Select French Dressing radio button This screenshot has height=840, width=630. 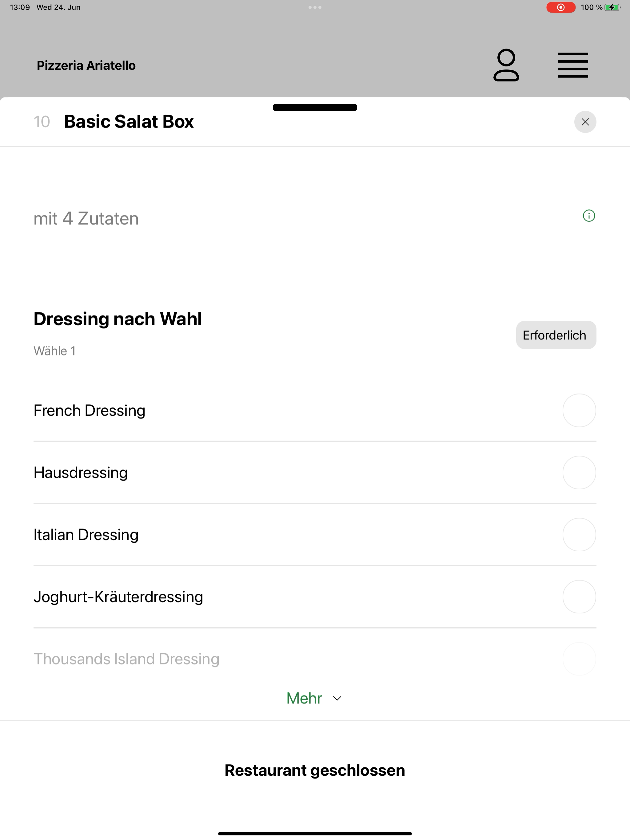pos(579,410)
